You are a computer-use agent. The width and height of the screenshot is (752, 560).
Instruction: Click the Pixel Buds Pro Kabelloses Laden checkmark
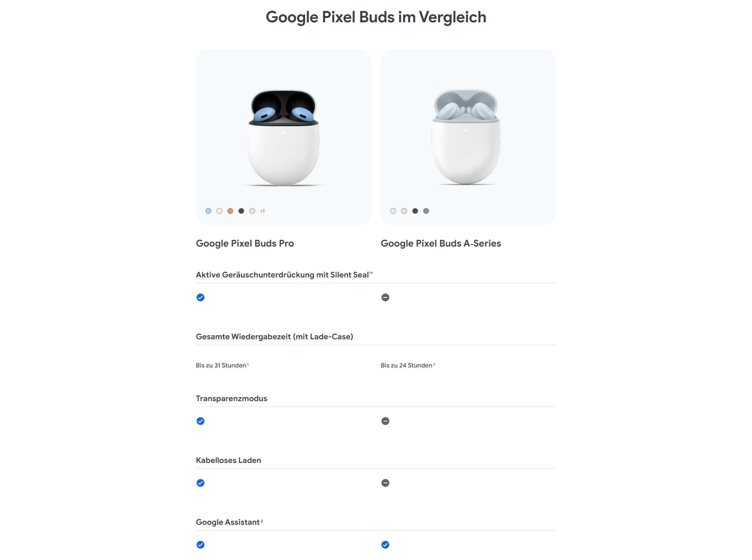[201, 483]
